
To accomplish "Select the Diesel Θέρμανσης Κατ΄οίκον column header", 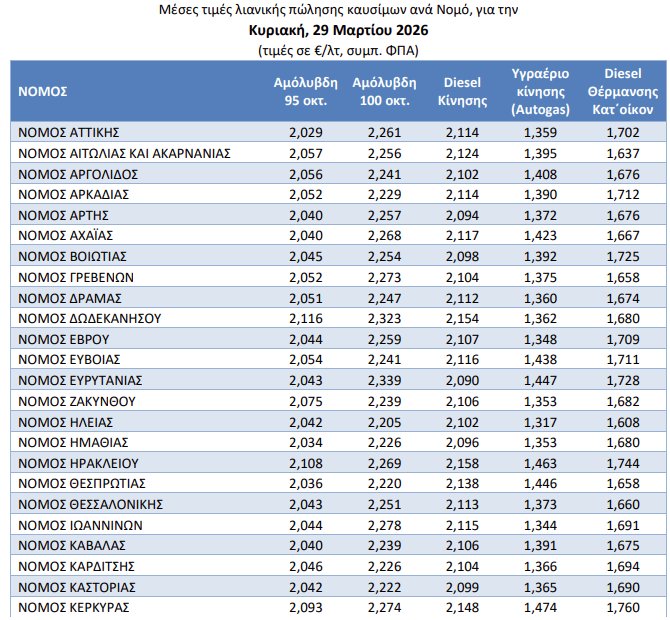I will pyautogui.click(x=622, y=91).
